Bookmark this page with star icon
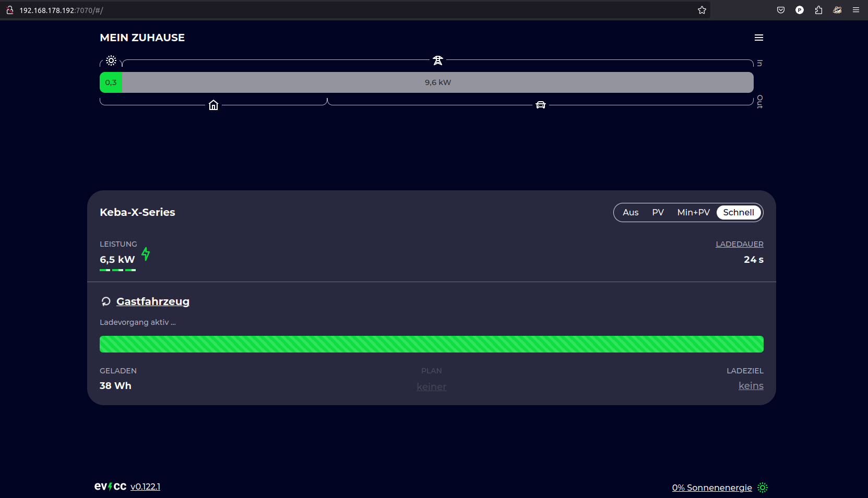Image resolution: width=868 pixels, height=498 pixels. coord(702,10)
